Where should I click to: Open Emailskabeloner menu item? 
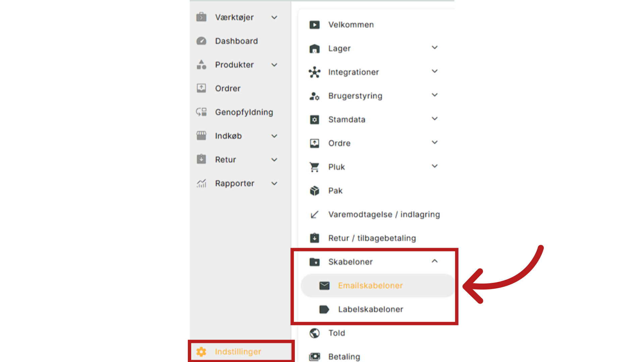click(x=378, y=286)
